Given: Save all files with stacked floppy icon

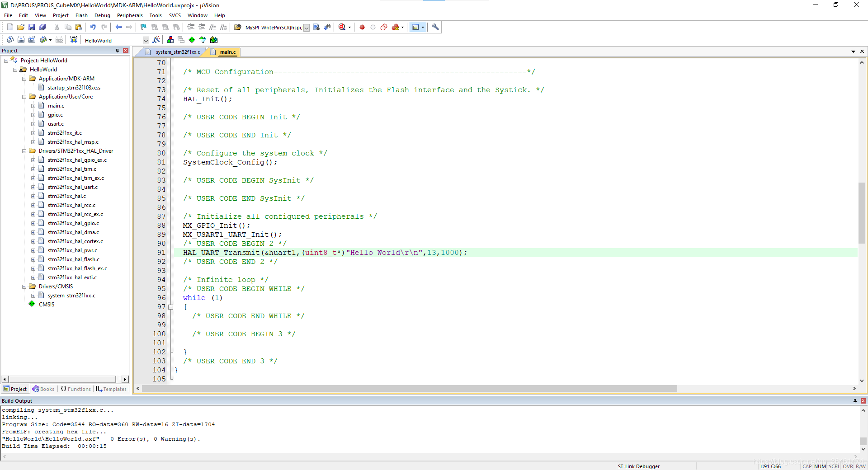Looking at the screenshot, I should pyautogui.click(x=42, y=27).
